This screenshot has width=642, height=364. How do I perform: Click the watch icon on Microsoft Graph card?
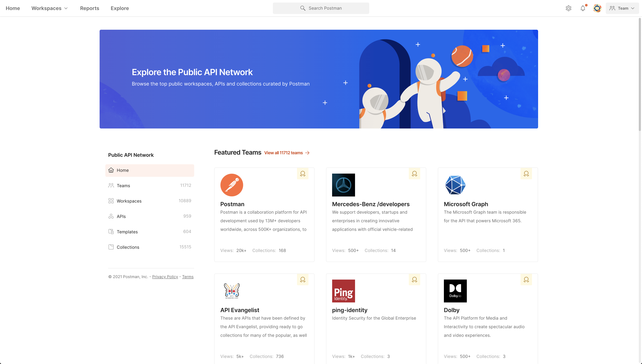pos(526,174)
